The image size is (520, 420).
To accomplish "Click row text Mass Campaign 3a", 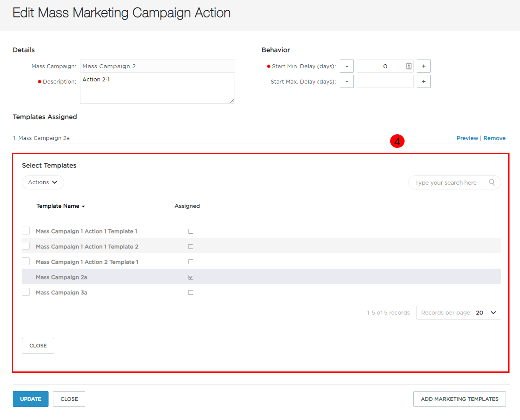I will [61, 292].
